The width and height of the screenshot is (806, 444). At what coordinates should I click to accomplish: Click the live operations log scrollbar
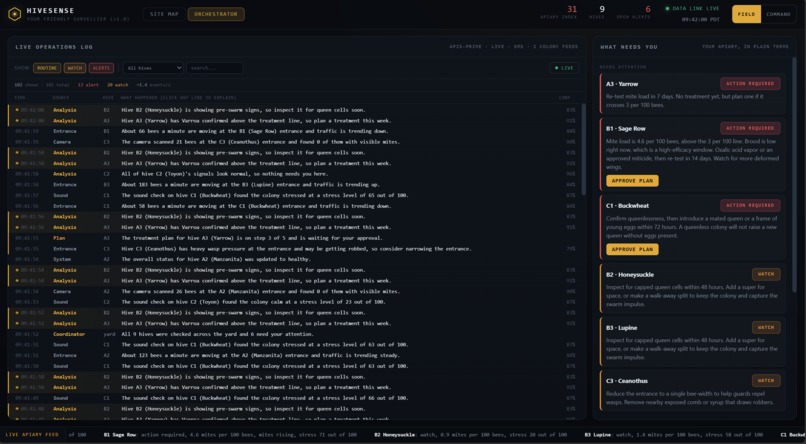tap(583, 149)
